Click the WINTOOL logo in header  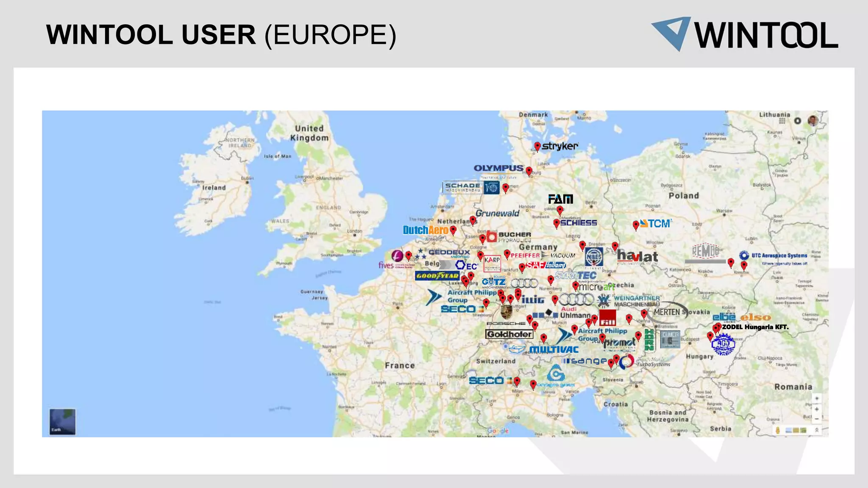pos(744,34)
